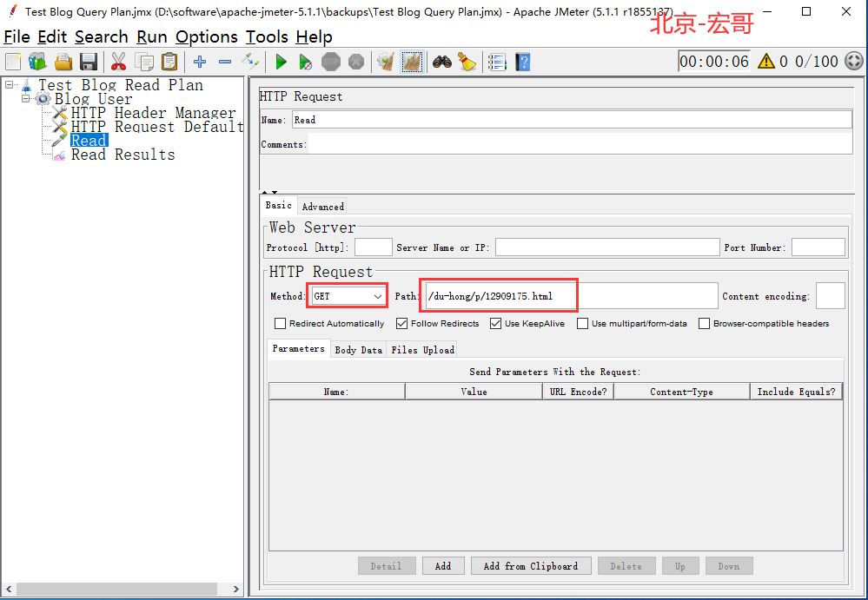Screen dimensions: 868x600
Task: Open the Templates icon in toolbar
Action: (37, 62)
